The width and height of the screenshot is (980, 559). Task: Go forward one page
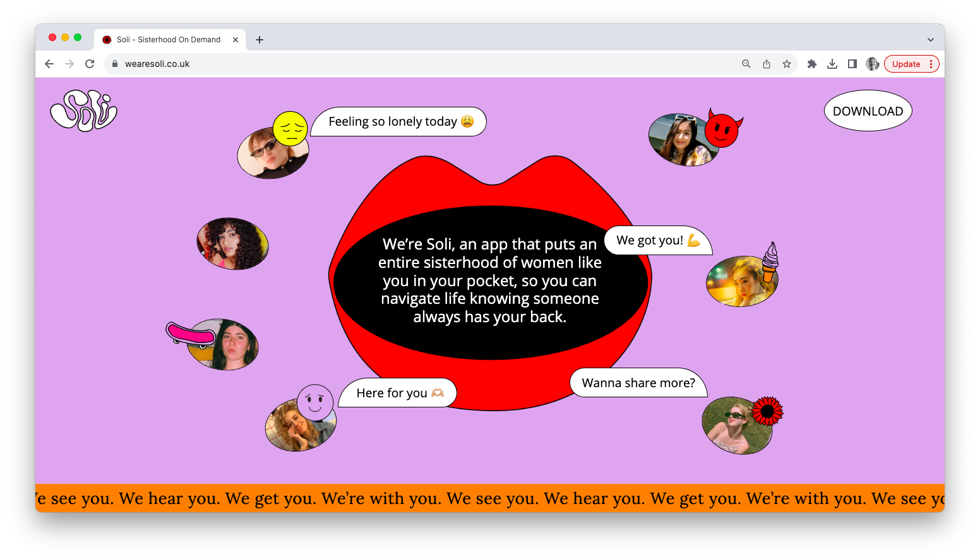pos(69,64)
